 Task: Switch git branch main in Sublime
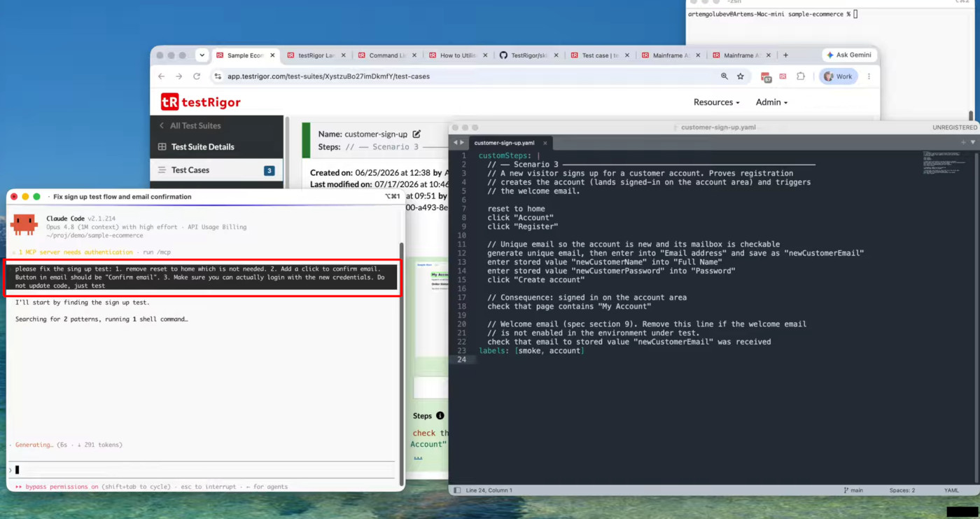point(853,490)
